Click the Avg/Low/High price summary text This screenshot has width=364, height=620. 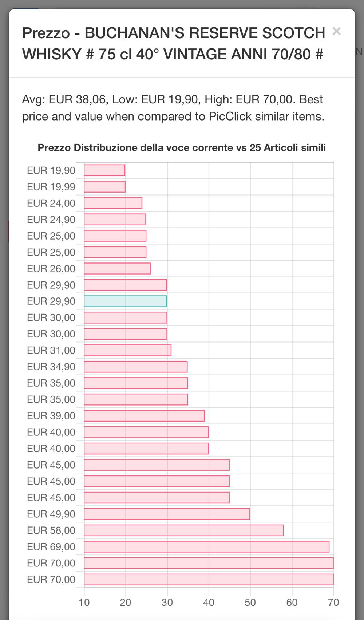coord(173,108)
